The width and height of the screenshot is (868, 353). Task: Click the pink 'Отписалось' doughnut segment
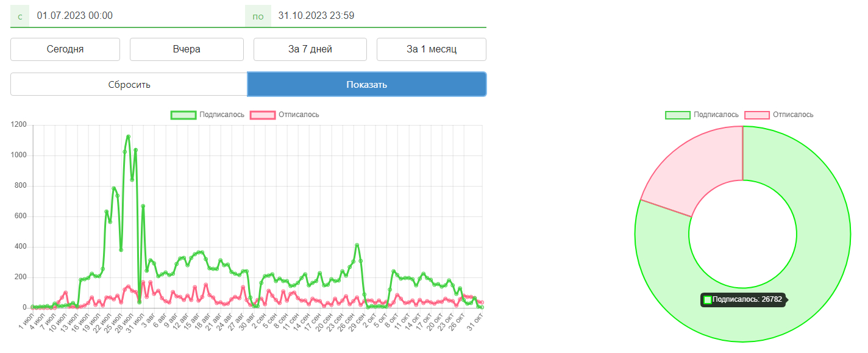tap(701, 168)
